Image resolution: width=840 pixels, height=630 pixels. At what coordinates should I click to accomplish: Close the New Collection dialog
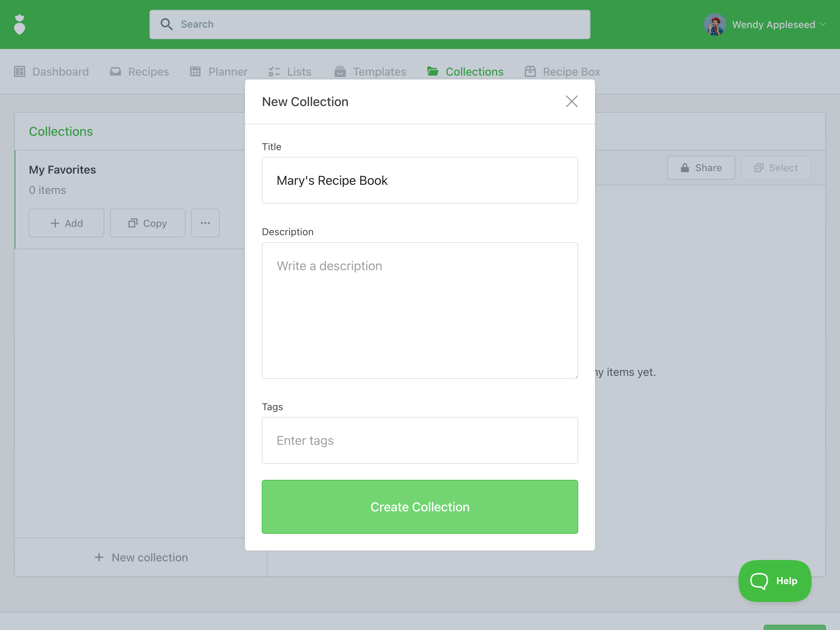pyautogui.click(x=572, y=101)
